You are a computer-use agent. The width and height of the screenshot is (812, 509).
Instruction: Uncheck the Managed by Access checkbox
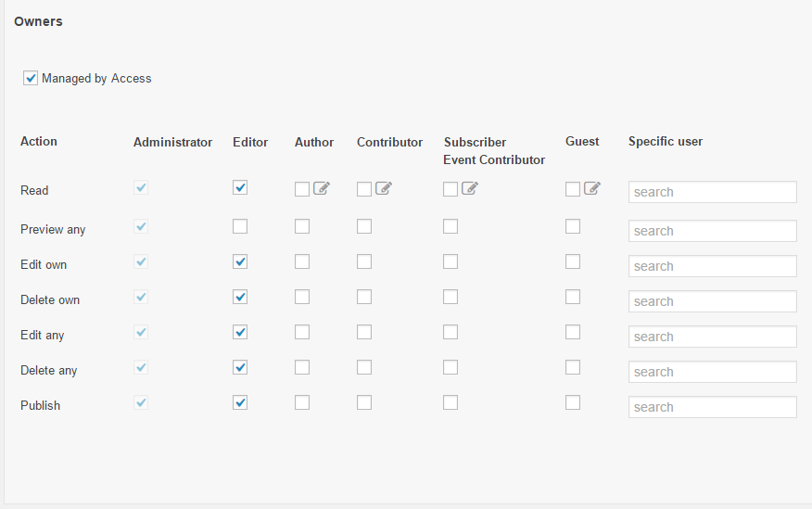tap(31, 78)
